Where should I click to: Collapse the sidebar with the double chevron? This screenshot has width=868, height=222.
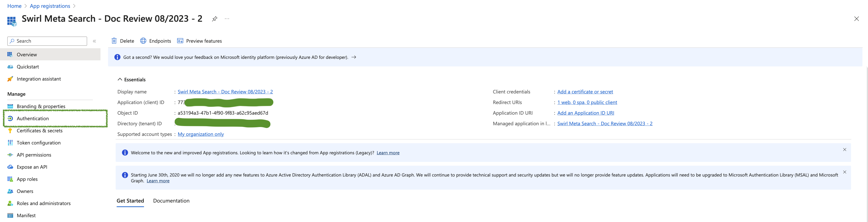[x=94, y=41]
